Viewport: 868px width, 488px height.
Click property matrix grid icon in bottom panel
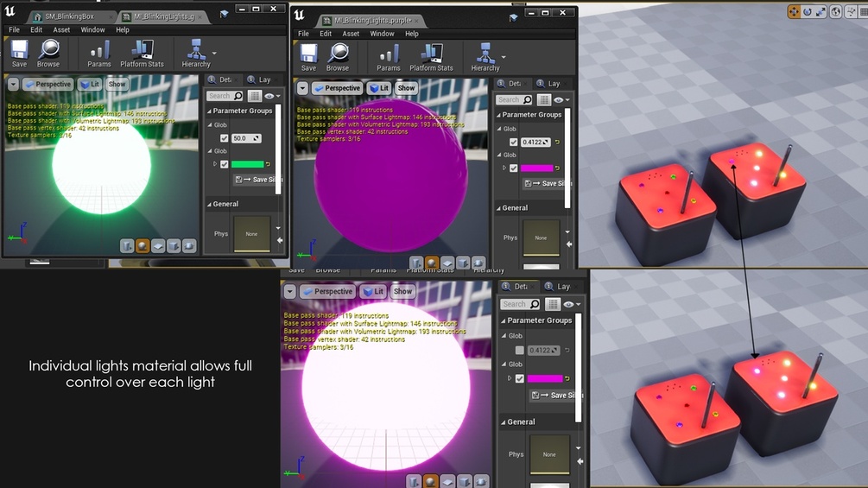click(x=552, y=304)
